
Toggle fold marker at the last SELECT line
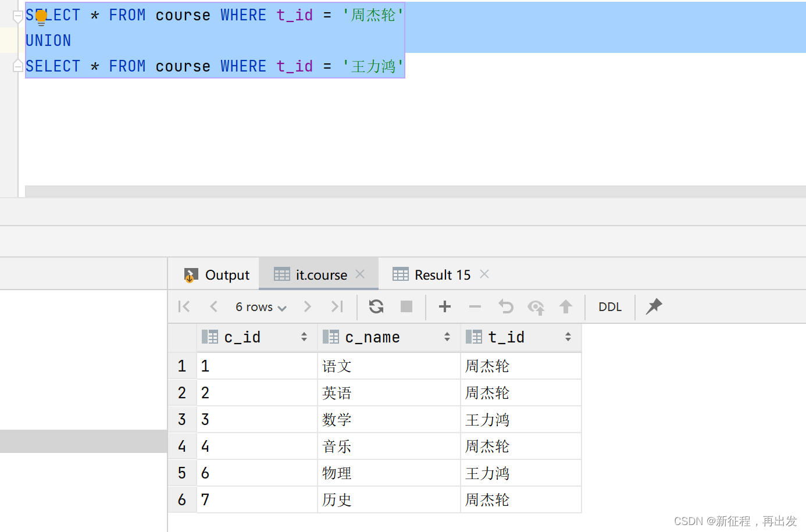tap(18, 66)
